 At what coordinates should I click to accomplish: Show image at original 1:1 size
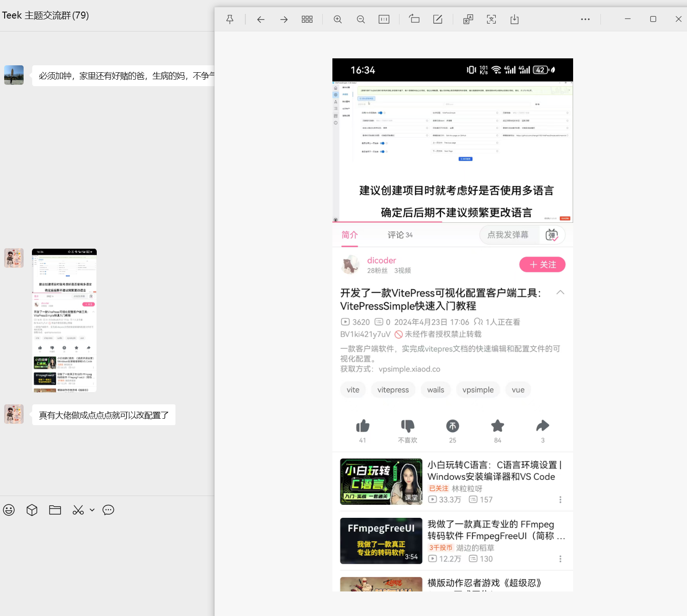coord(384,19)
